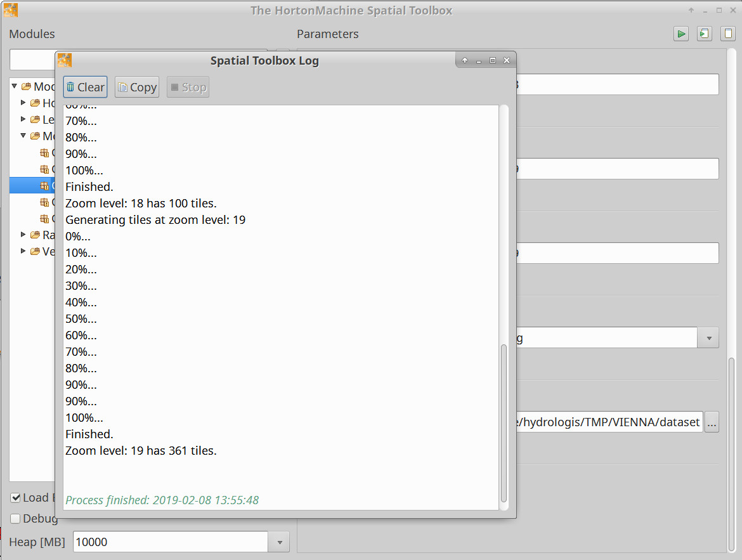742x560 pixels.
Task: Click the Parameters panel vertical scrollbar
Action: coord(731,455)
